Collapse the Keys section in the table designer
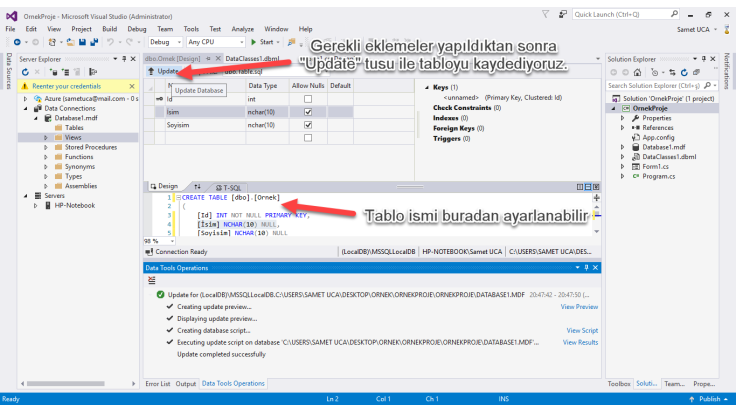The image size is (736, 405). [427, 87]
